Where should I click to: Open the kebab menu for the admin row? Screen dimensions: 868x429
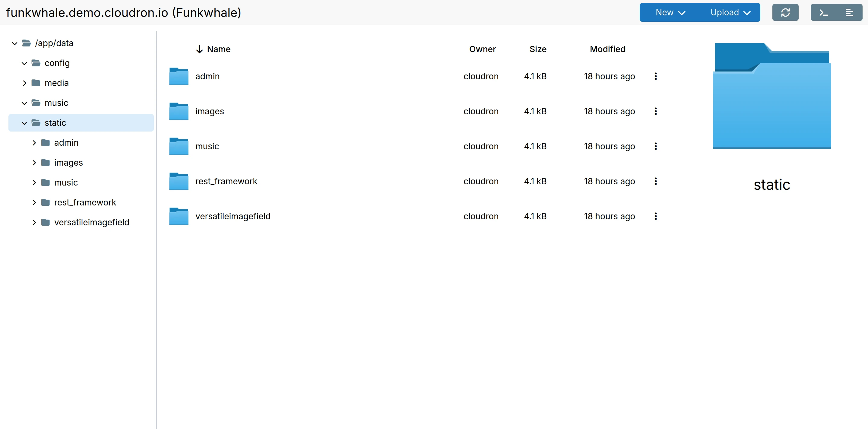[x=655, y=77]
